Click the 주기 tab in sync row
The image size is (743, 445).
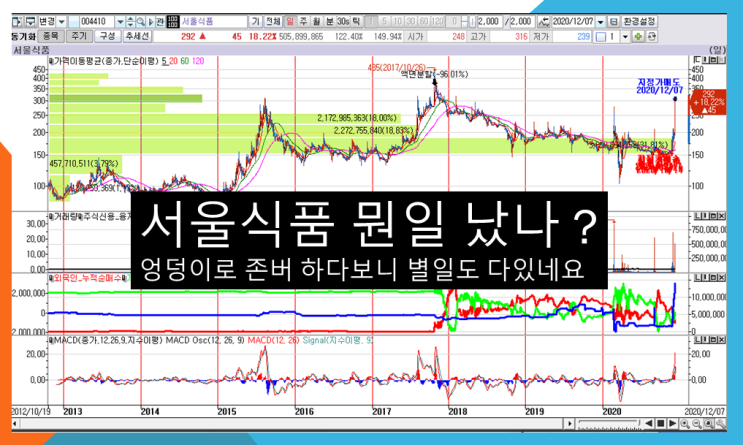pyautogui.click(x=79, y=36)
